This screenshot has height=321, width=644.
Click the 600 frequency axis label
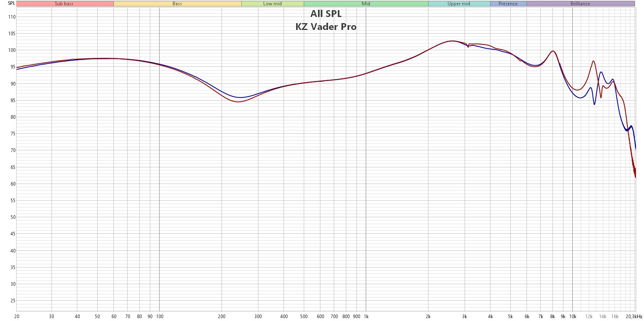(320, 317)
